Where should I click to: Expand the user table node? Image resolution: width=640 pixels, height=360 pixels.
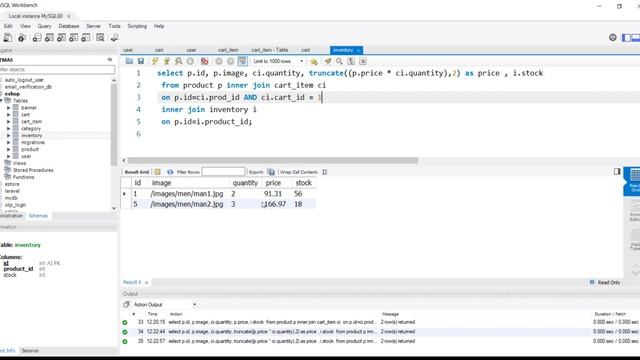pyautogui.click(x=9, y=156)
